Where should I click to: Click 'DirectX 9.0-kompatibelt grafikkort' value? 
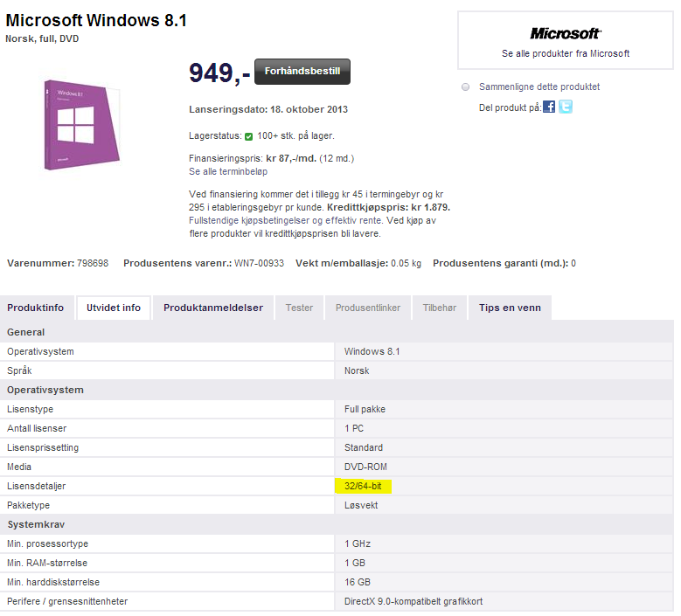click(x=413, y=602)
